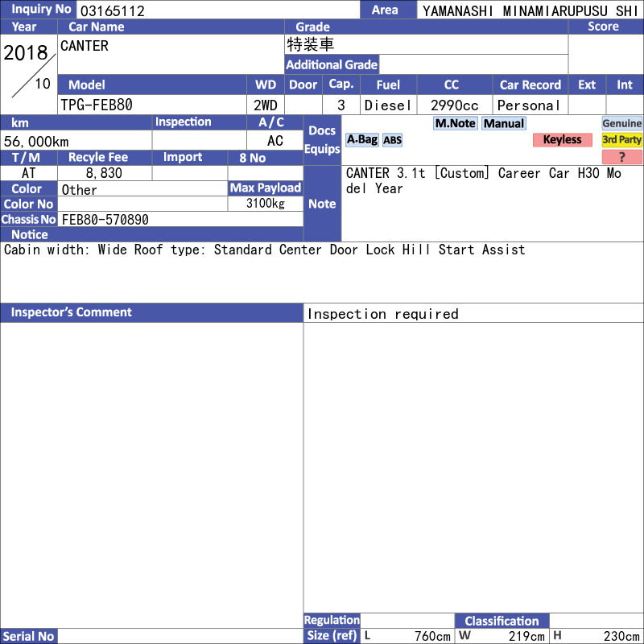Click the model code TPG-FEB80
The width and height of the screenshot is (644, 644).
point(97,105)
